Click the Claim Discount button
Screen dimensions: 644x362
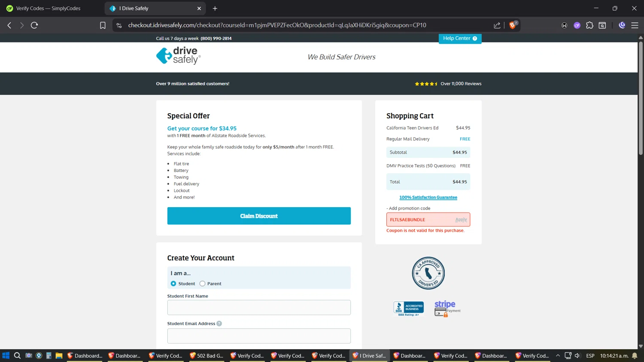tap(259, 216)
